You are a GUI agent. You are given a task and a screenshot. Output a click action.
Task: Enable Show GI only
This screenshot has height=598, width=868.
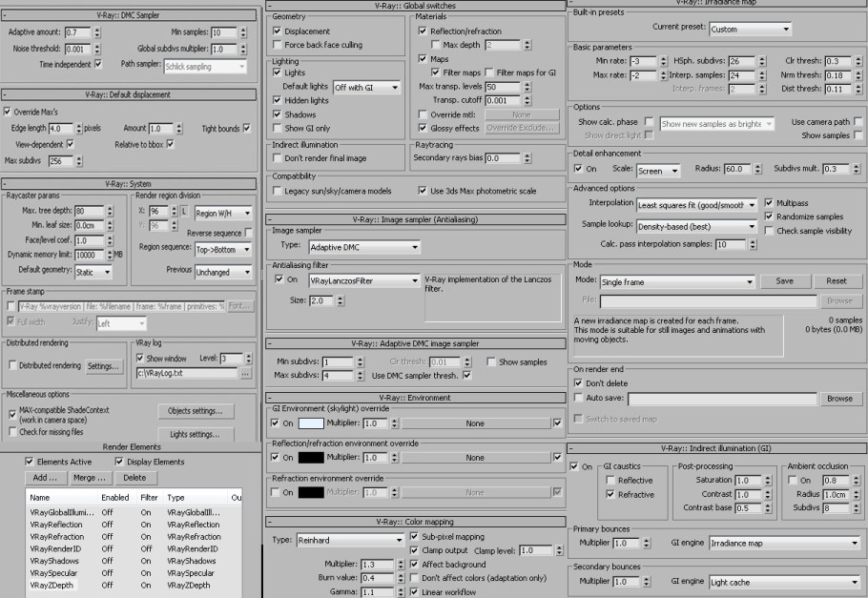[x=278, y=128]
